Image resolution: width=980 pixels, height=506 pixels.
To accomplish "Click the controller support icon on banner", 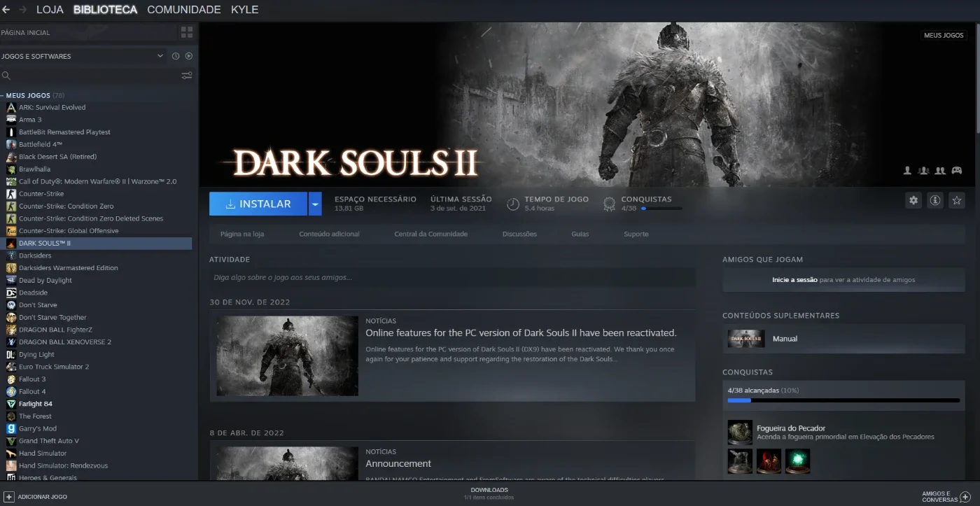I will 956,170.
